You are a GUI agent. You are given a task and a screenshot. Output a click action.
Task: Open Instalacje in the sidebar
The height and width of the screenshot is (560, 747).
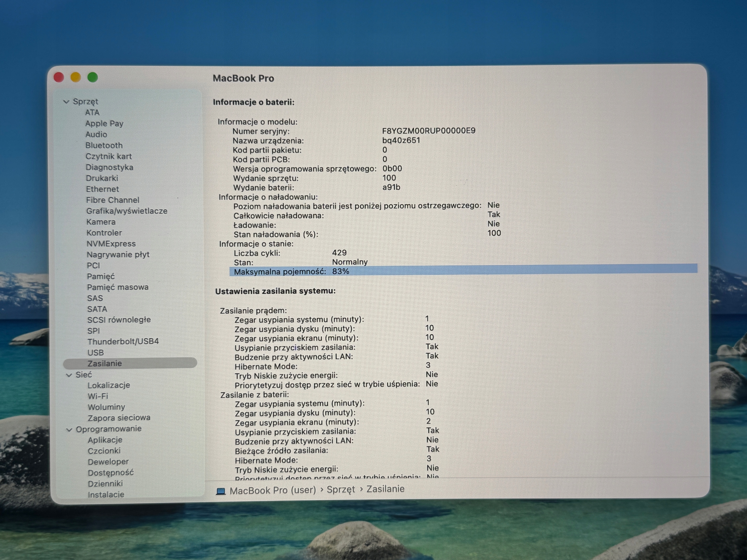pyautogui.click(x=106, y=494)
